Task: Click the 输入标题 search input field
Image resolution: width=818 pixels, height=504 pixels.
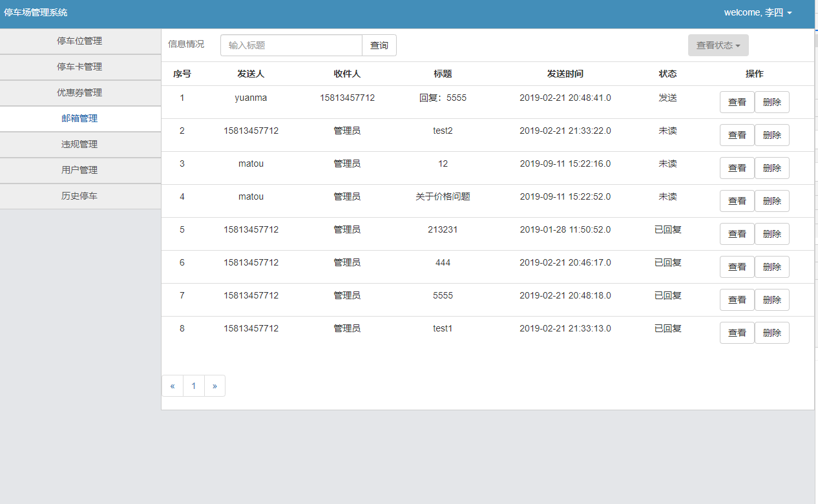Action: (x=291, y=45)
